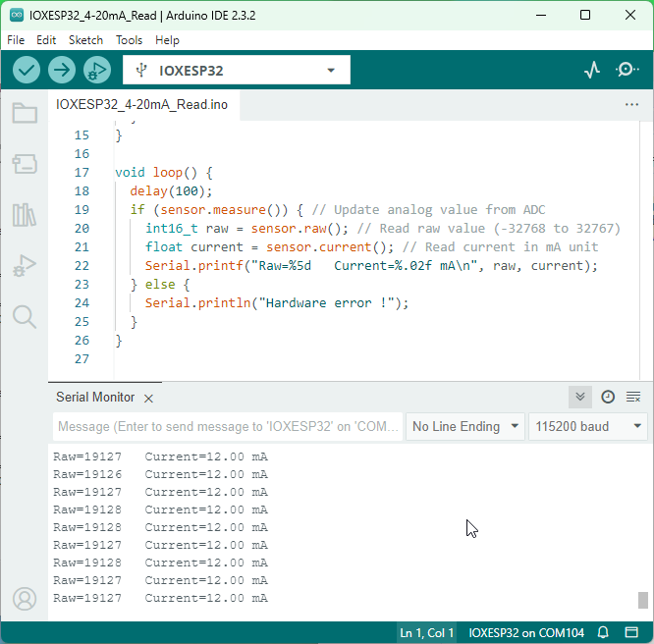The width and height of the screenshot is (654, 644).
Task: Click the 'Raw=19126' output line
Action: click(x=161, y=474)
